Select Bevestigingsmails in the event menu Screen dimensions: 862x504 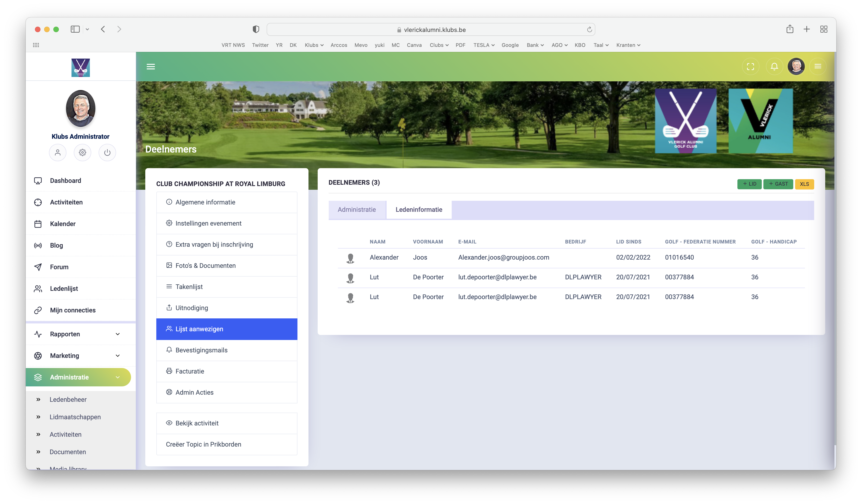click(201, 350)
